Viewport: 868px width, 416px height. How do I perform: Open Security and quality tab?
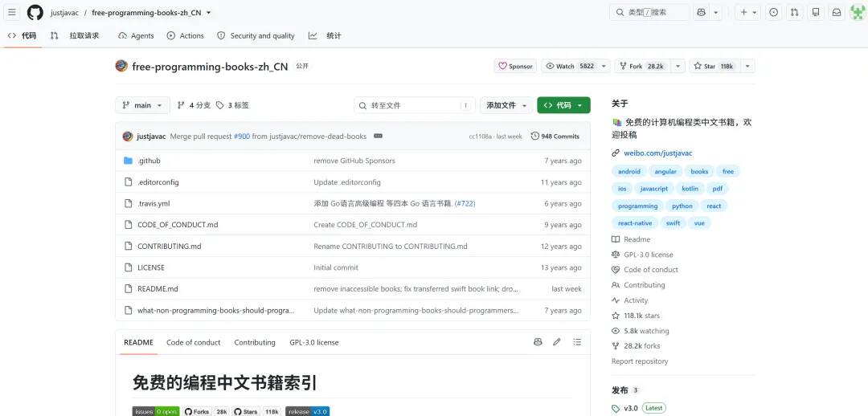click(x=256, y=35)
